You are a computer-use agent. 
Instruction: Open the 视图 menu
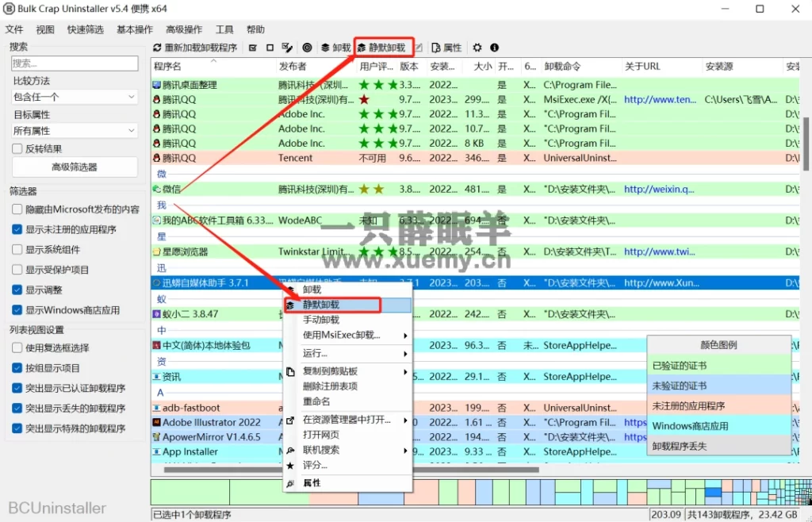(x=45, y=29)
